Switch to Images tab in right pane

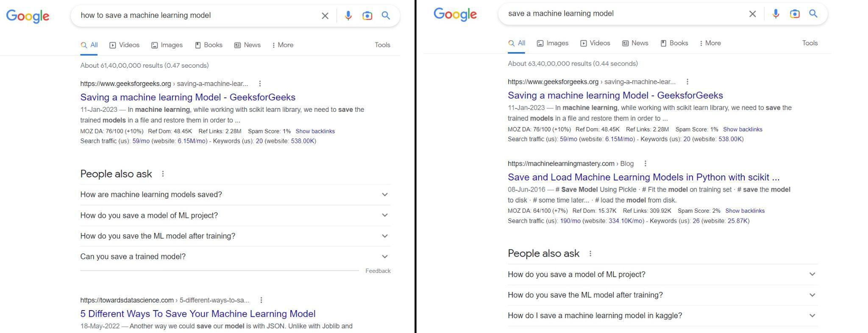[553, 43]
